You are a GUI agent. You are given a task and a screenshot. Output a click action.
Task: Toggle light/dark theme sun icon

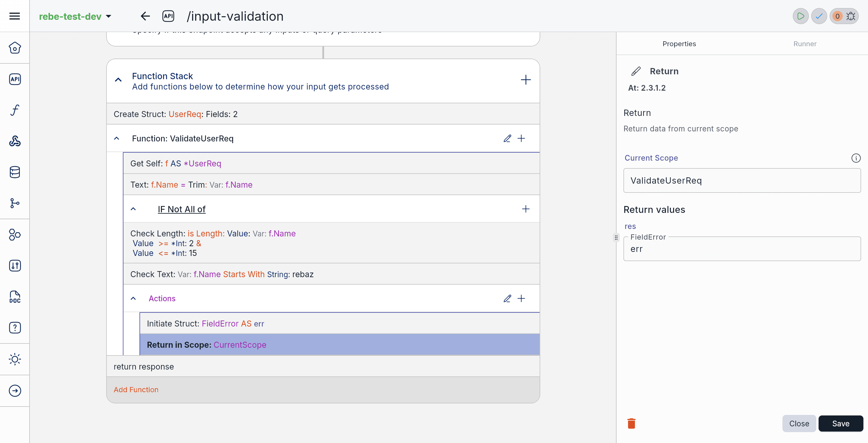[x=14, y=359]
